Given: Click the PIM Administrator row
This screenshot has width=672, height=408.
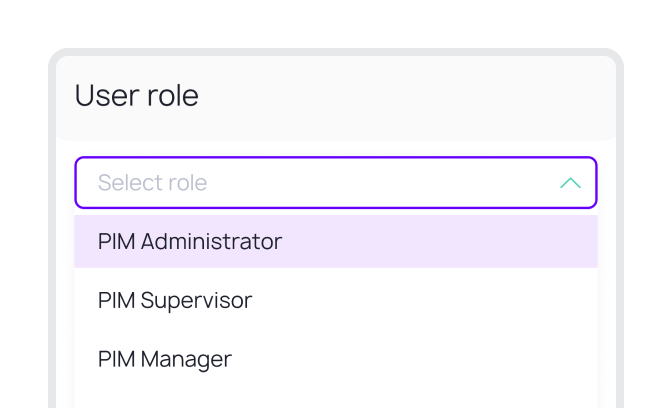Looking at the screenshot, I should click(335, 242).
